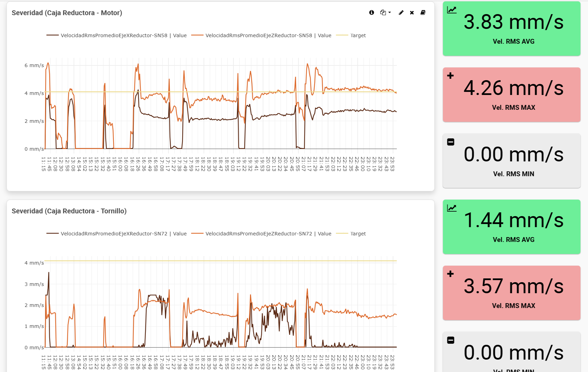Select the 4.26 mm/s maximum value
This screenshot has width=588, height=372.
point(514,88)
